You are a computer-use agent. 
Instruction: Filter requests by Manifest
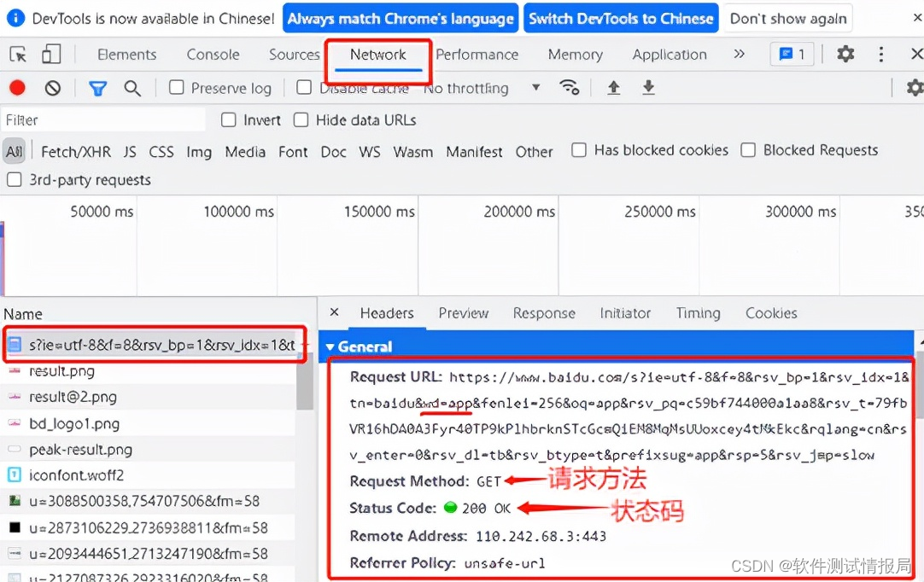pyautogui.click(x=474, y=152)
